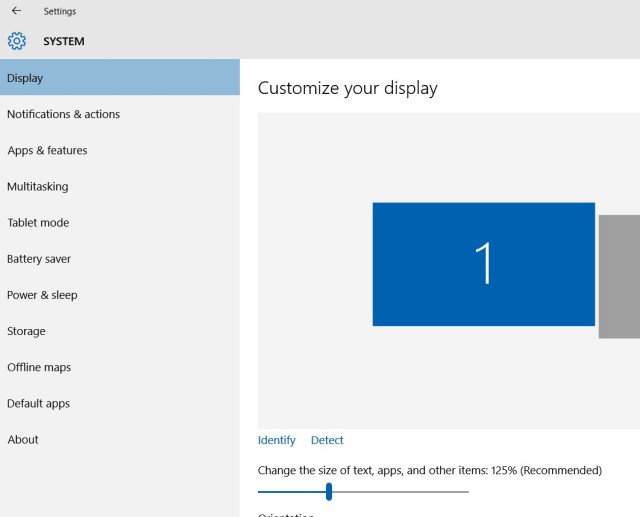Select Offline maps in sidebar
The width and height of the screenshot is (640, 517).
click(39, 367)
